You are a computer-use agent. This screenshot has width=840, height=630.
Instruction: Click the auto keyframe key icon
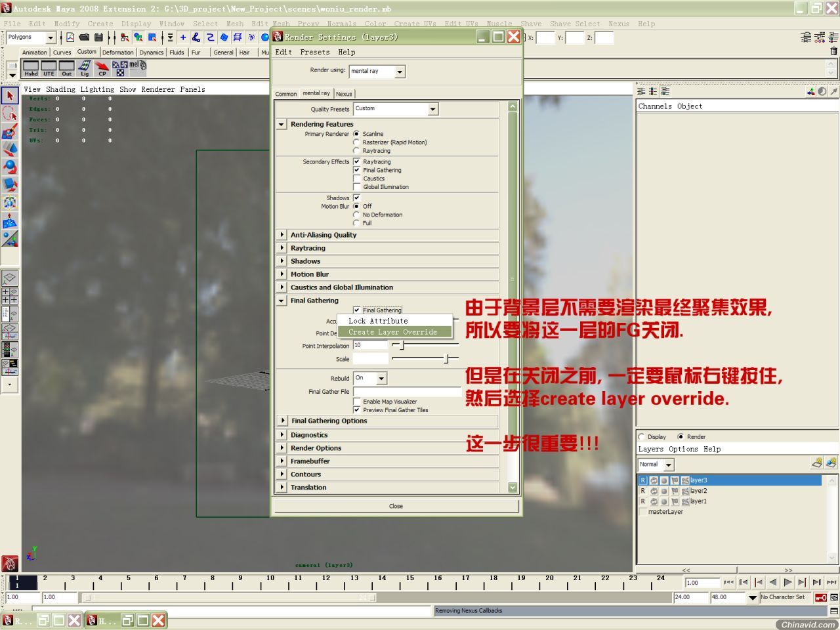pyautogui.click(x=820, y=597)
